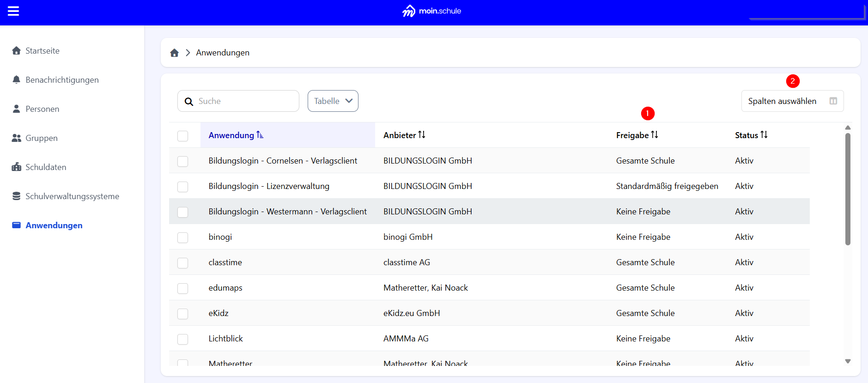
Task: Click the moin.schule logo
Action: 431,11
